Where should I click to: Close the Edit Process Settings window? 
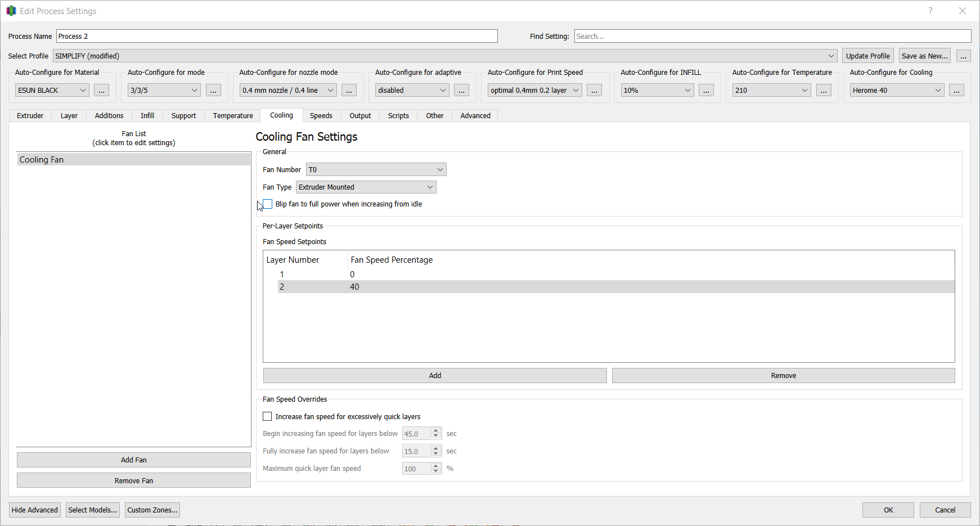[x=963, y=11]
